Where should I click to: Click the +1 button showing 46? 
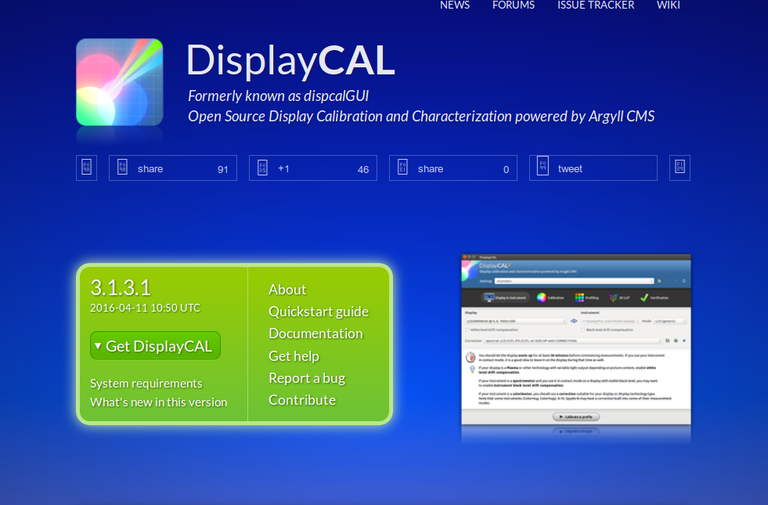click(312, 169)
